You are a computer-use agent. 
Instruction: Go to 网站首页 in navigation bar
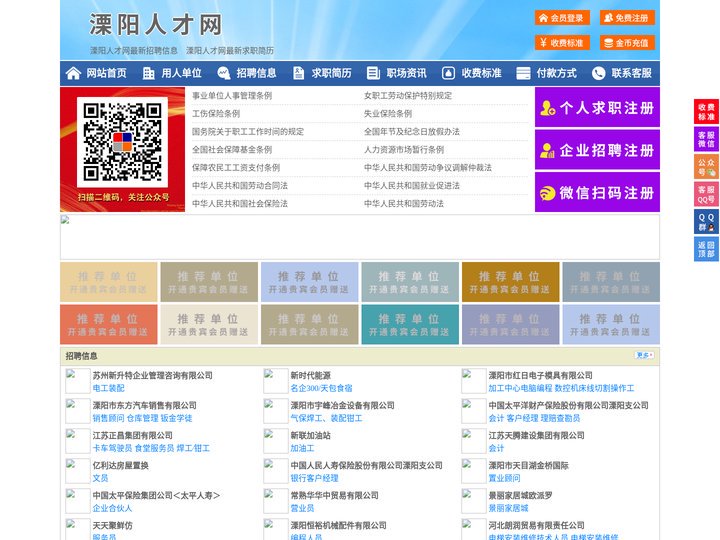[106, 73]
